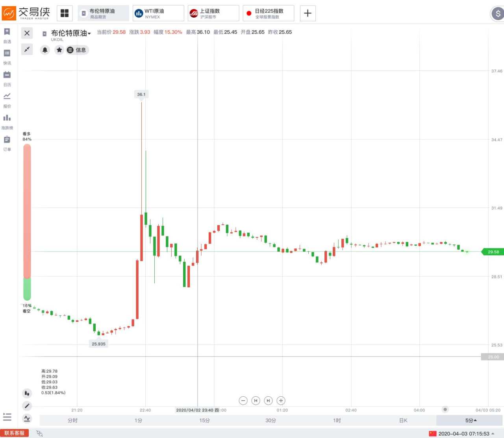Open the 涨跌榜 ranking sidebar icon
This screenshot has height=438, width=504.
(7, 122)
